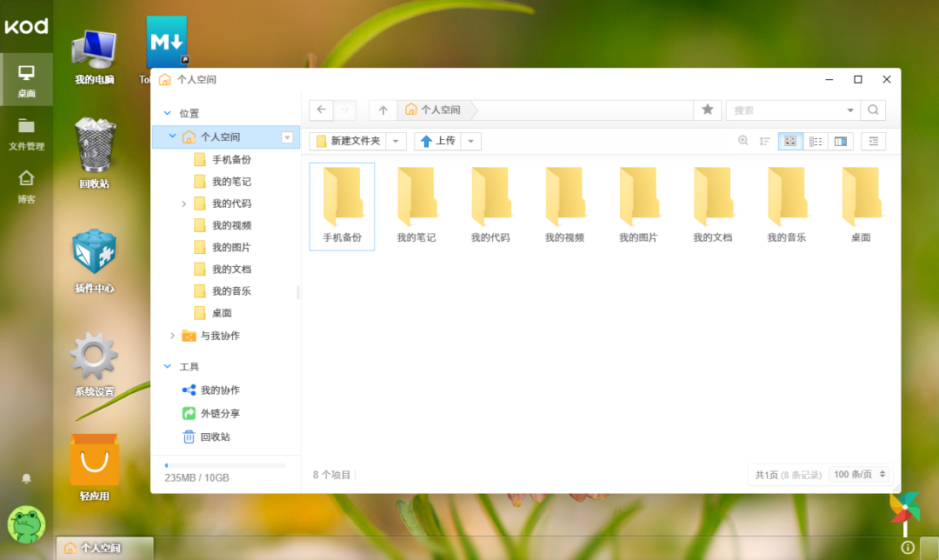The image size is (939, 560).
Task: Click the zoom icon size button
Action: pyautogui.click(x=743, y=141)
